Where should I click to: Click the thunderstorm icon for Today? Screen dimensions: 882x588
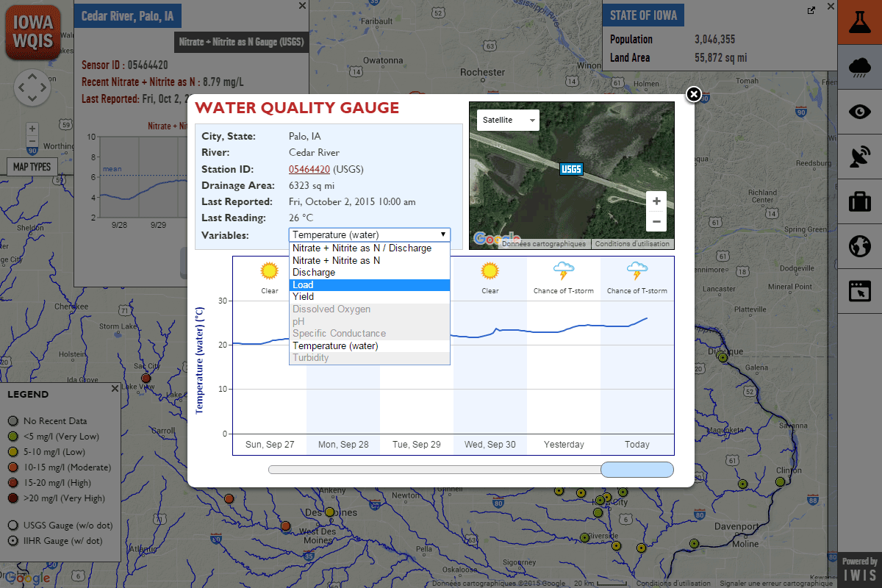coord(637,271)
